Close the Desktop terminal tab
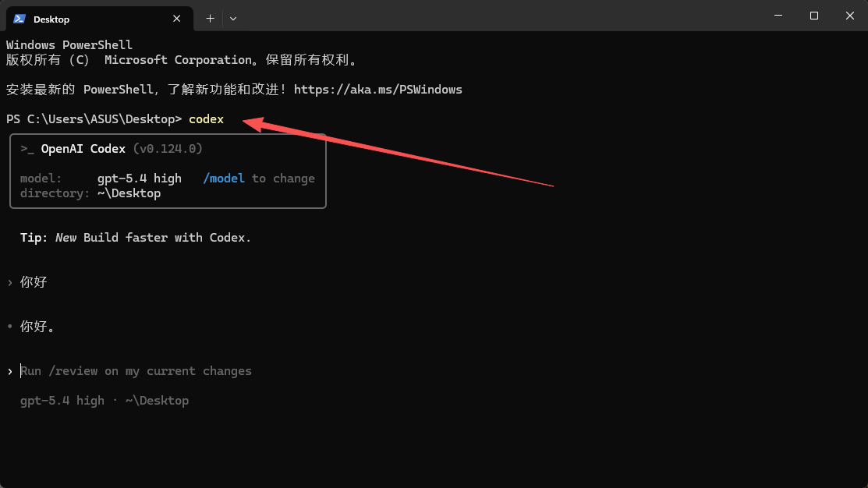The width and height of the screenshot is (868, 488). coord(178,19)
